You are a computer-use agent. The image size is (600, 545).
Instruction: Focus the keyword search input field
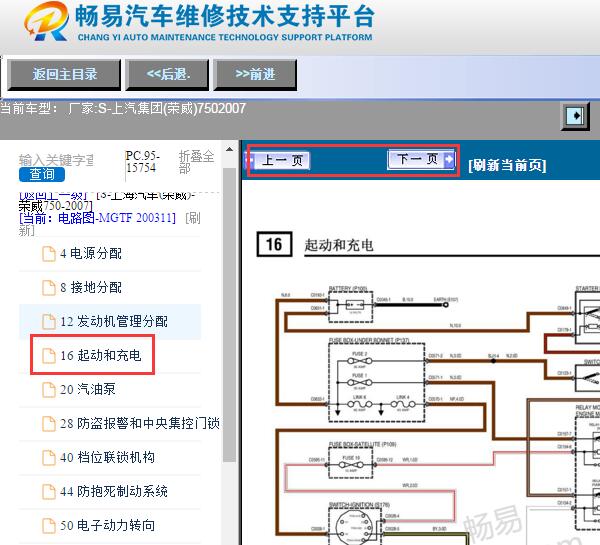click(56, 160)
